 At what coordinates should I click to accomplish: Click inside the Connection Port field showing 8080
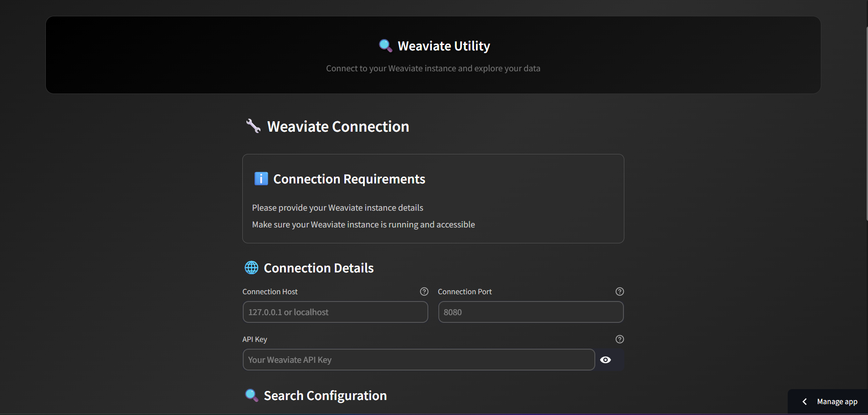pos(530,312)
